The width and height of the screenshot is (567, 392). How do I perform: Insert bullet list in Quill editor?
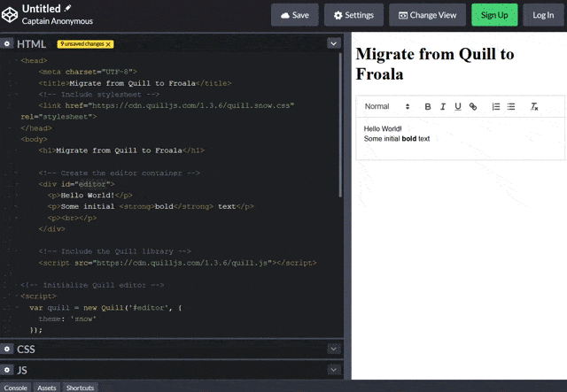[x=511, y=106]
